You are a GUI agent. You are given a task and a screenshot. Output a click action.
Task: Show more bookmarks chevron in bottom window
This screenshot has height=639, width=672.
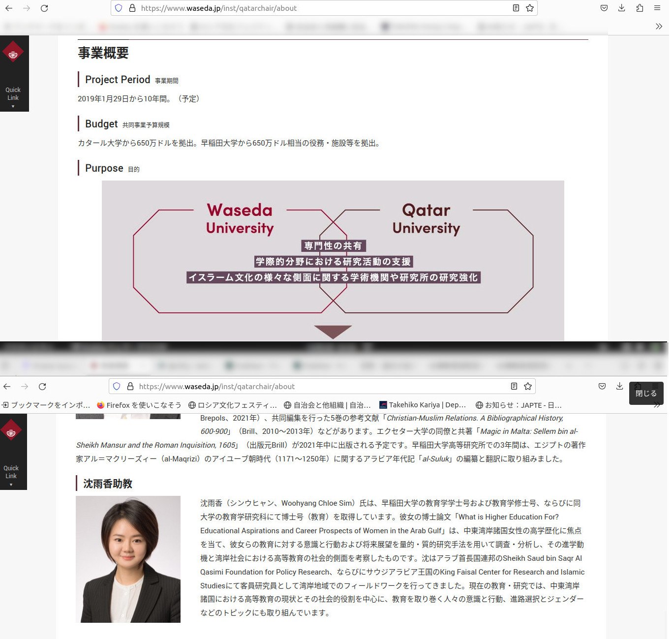657,405
